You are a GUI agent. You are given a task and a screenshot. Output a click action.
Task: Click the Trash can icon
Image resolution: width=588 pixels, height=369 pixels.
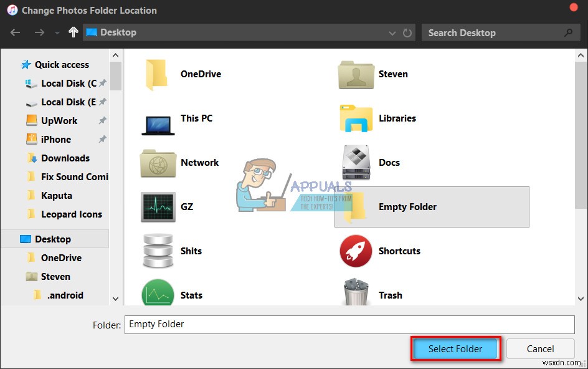(x=356, y=292)
